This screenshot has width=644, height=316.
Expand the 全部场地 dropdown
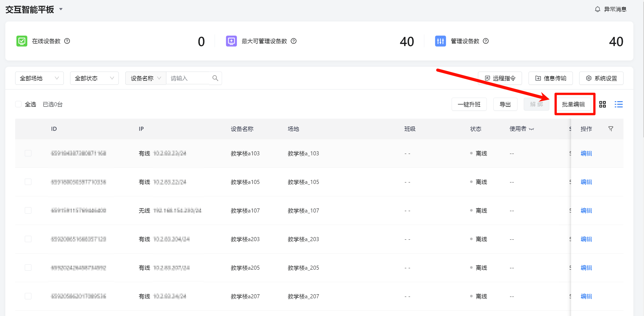click(39, 78)
